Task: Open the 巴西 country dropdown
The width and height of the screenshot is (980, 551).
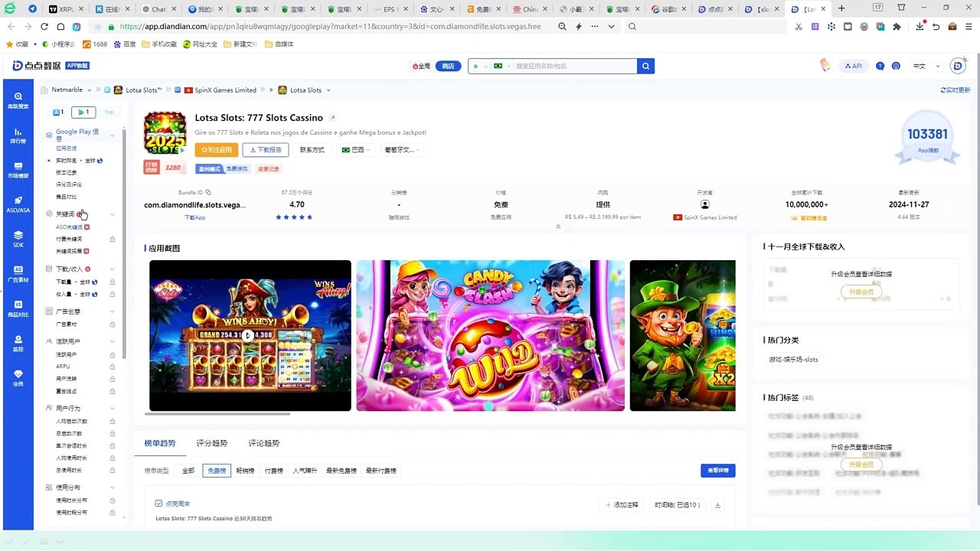Action: [356, 150]
